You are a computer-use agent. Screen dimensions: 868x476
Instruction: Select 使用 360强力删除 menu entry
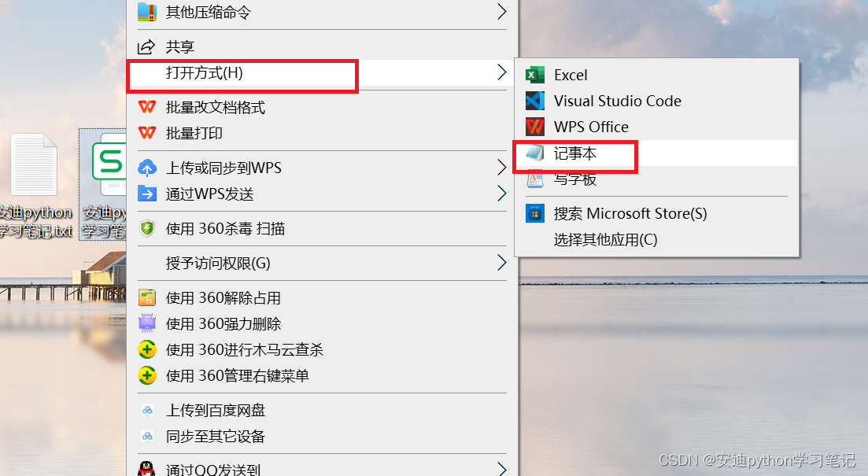pos(322,323)
